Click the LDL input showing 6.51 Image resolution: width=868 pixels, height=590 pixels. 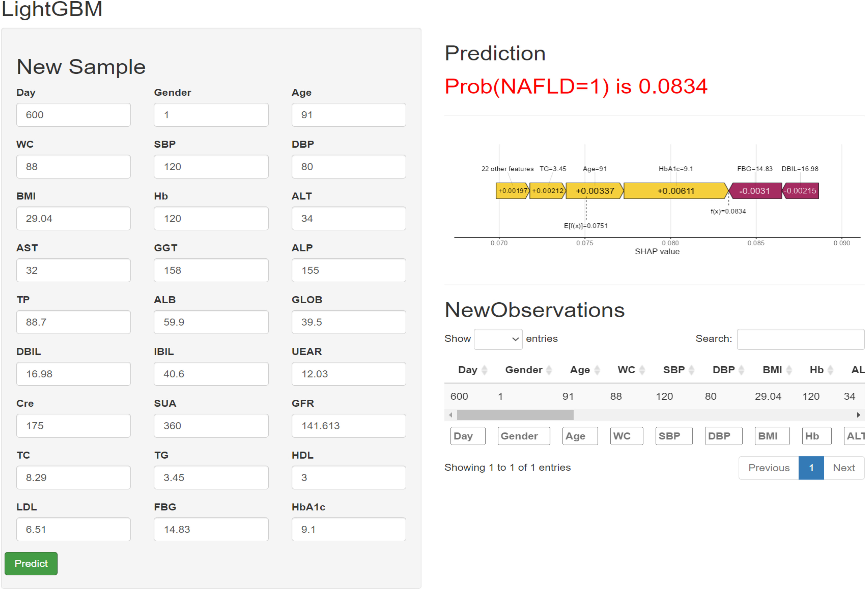coord(74,529)
